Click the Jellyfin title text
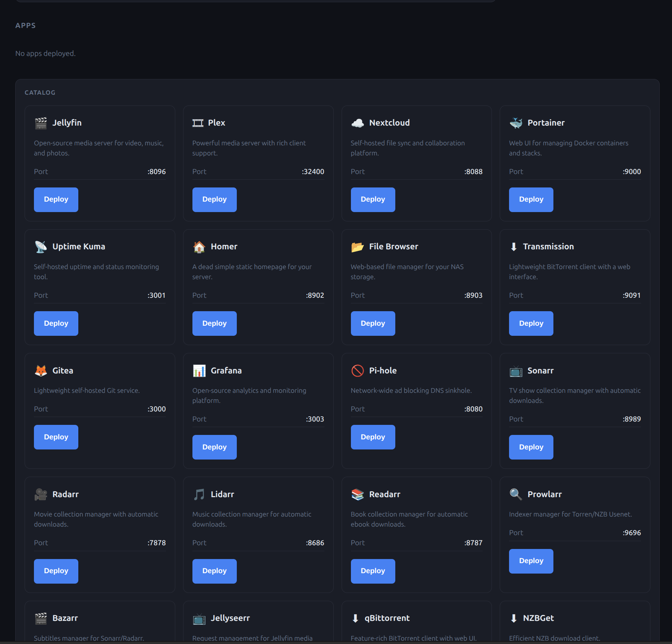Image resolution: width=672 pixels, height=644 pixels. point(67,123)
